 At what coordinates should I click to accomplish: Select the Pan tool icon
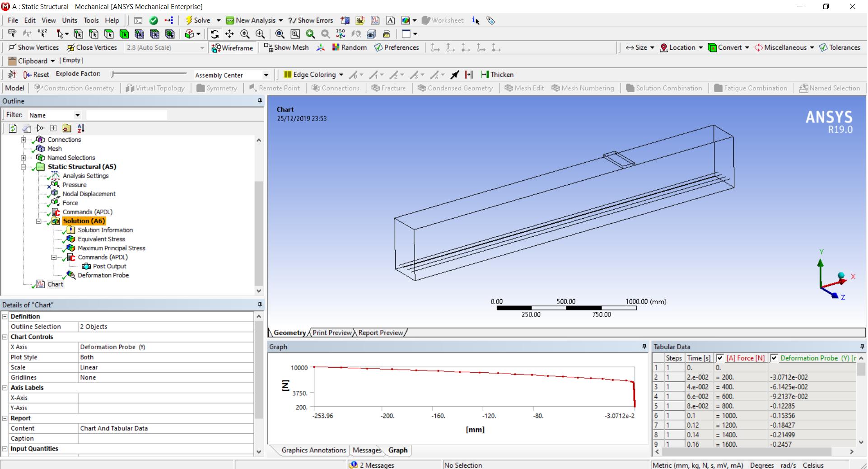coord(229,34)
